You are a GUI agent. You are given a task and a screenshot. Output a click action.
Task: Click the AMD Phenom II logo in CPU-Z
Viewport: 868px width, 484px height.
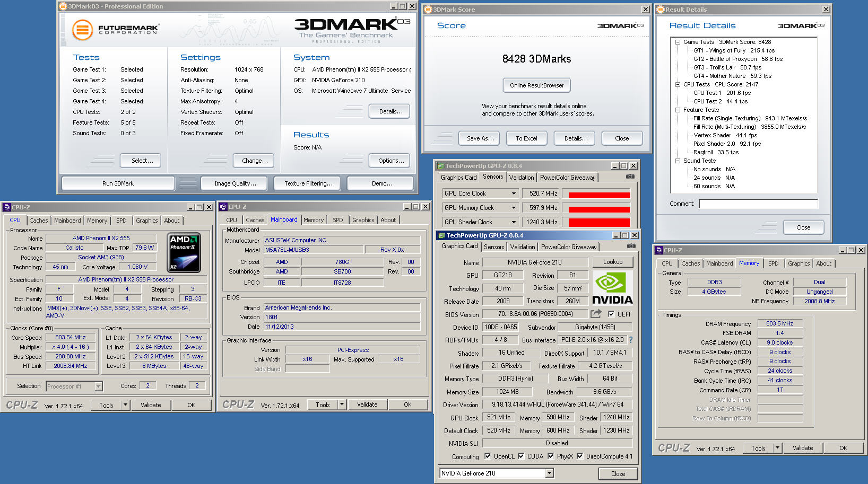pyautogui.click(x=184, y=253)
